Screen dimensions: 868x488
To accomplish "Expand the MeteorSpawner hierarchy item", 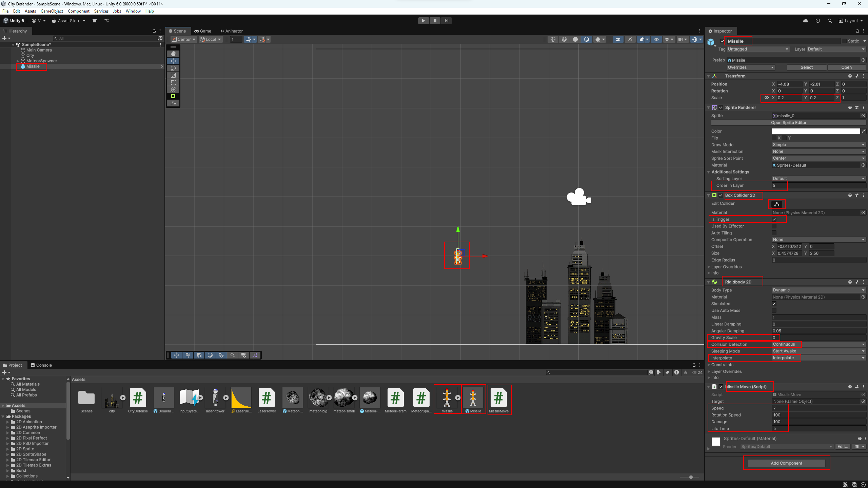I will coord(18,61).
